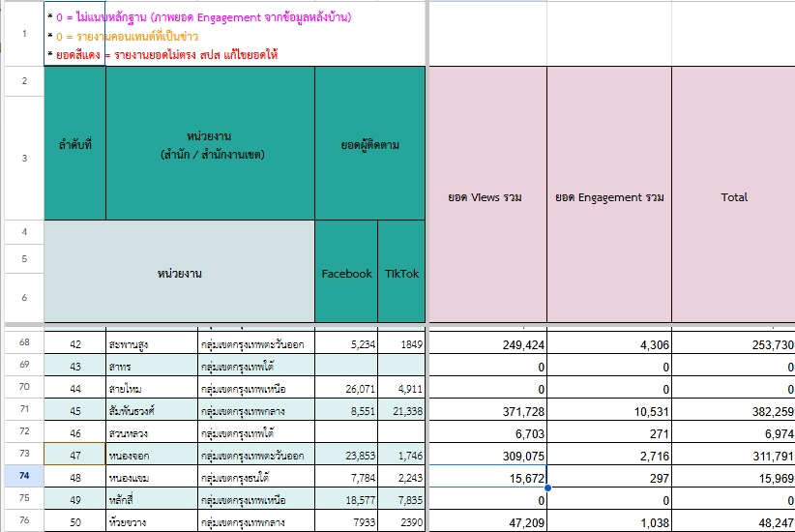The height and width of the screenshot is (532, 795).
Task: Select the Facebook value 26,071 cell
Action: coord(346,389)
